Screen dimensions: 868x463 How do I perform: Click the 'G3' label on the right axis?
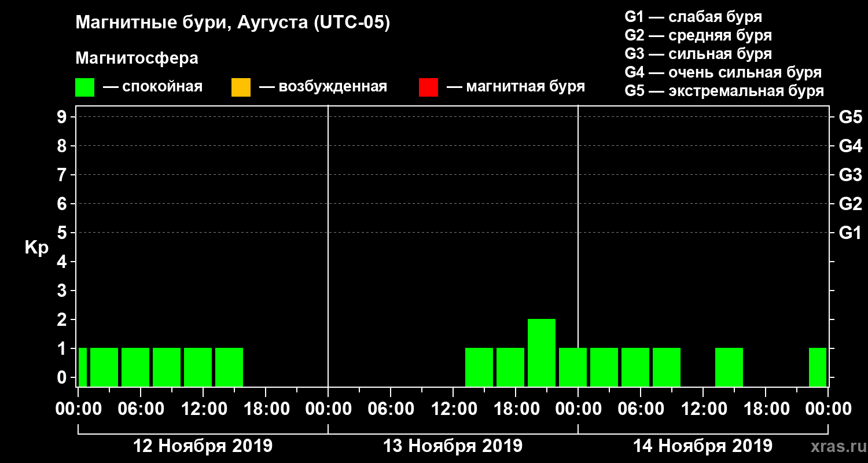click(850, 175)
